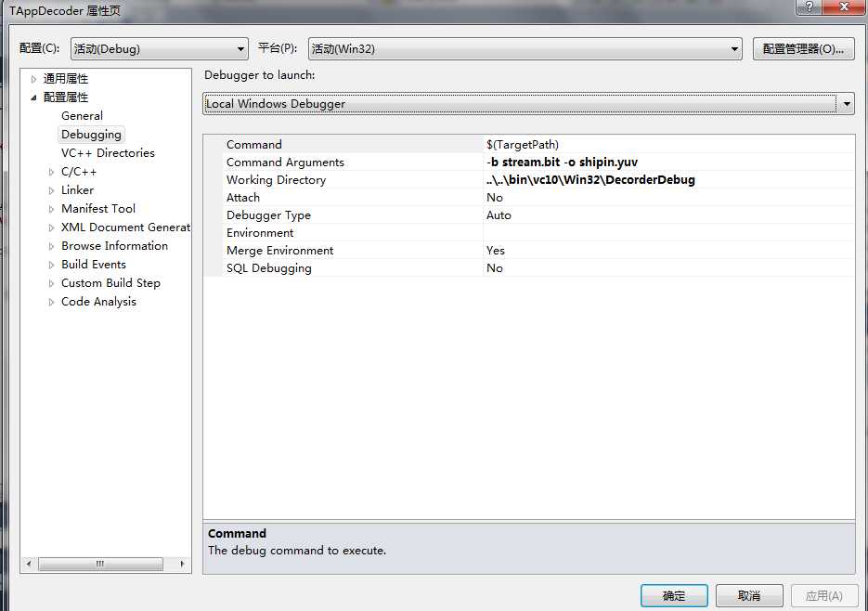The width and height of the screenshot is (868, 611).
Task: Select General in the property tree
Action: tap(82, 116)
